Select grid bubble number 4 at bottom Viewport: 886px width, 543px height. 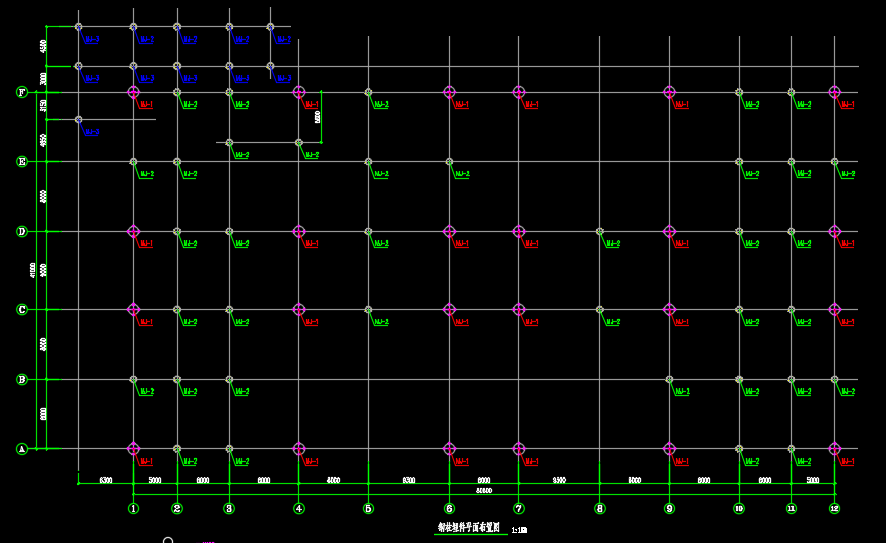coord(298,508)
